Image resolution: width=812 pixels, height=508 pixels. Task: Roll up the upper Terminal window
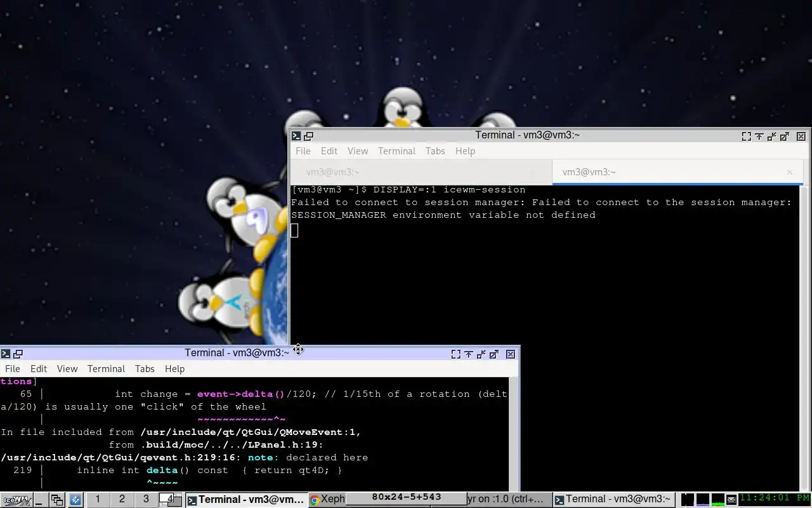click(759, 136)
